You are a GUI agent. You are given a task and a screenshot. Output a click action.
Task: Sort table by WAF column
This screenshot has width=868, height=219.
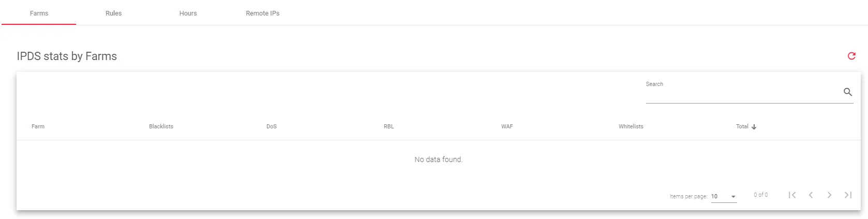[x=507, y=126]
